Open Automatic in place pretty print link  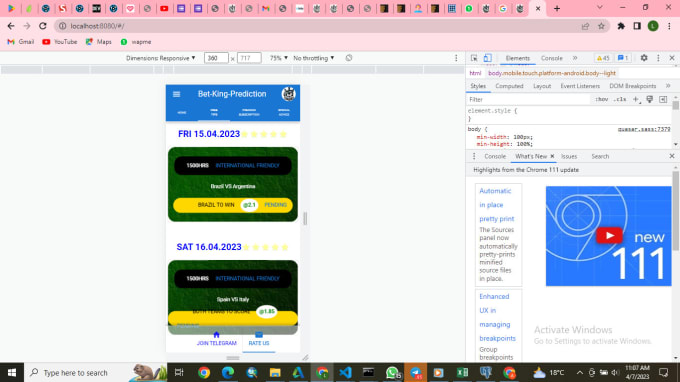tap(497, 205)
